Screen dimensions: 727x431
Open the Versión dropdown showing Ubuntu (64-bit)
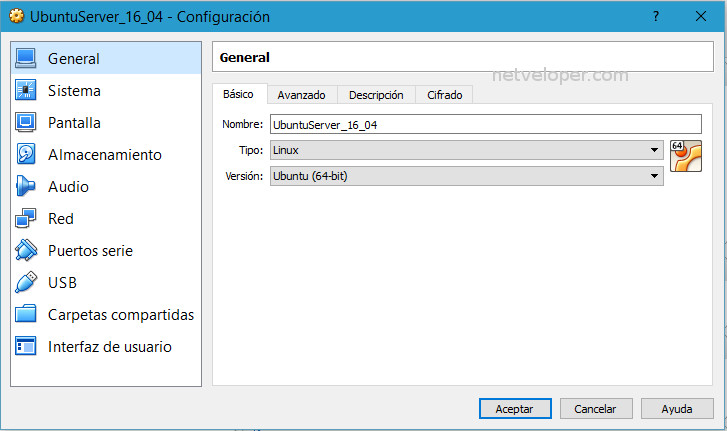pos(466,176)
